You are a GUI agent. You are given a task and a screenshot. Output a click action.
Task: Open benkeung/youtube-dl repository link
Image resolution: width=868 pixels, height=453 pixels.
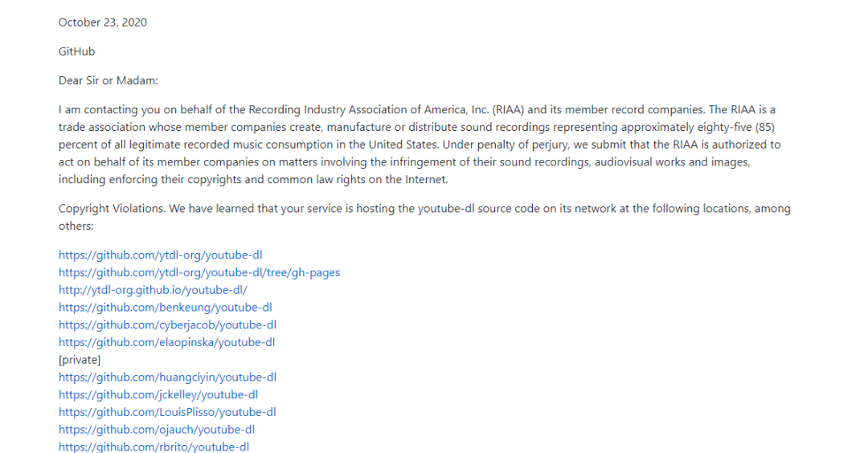[166, 308]
